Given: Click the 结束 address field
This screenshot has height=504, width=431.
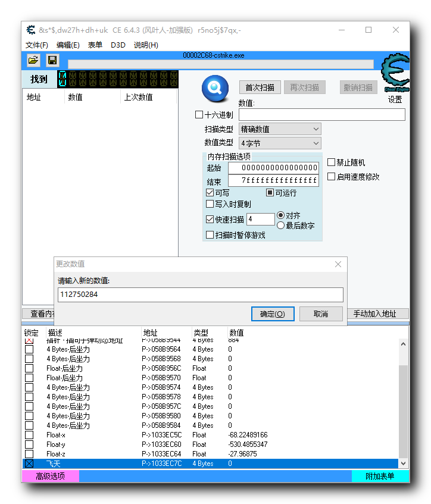Looking at the screenshot, I should pyautogui.click(x=273, y=180).
